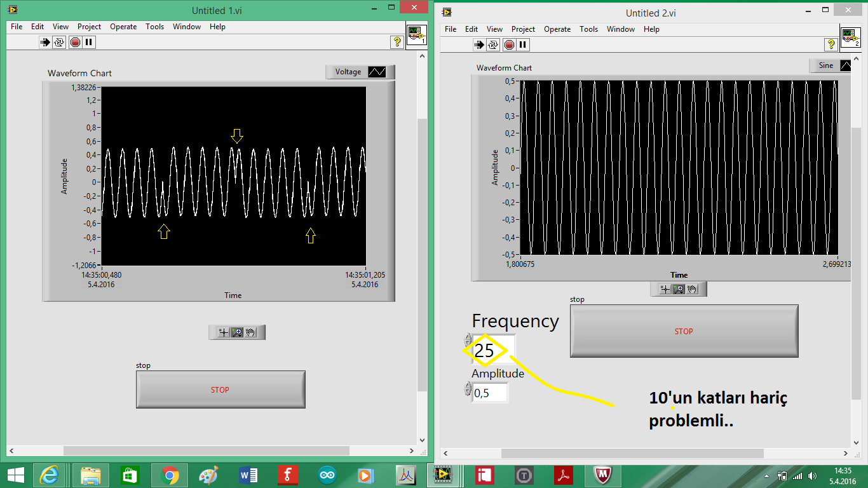The height and width of the screenshot is (488, 868).
Task: Pause execution of Untitled 1.vi
Action: click(89, 42)
